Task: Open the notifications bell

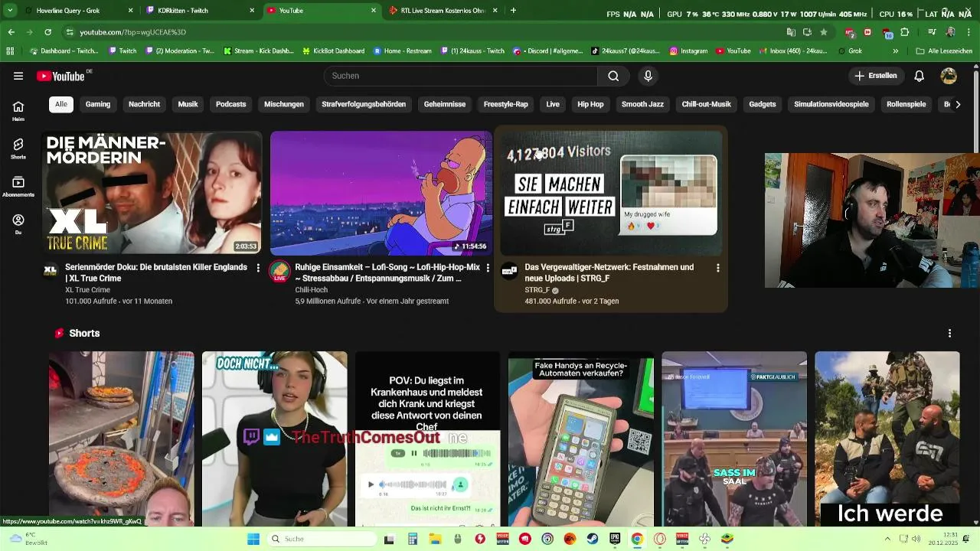Action: click(x=919, y=76)
